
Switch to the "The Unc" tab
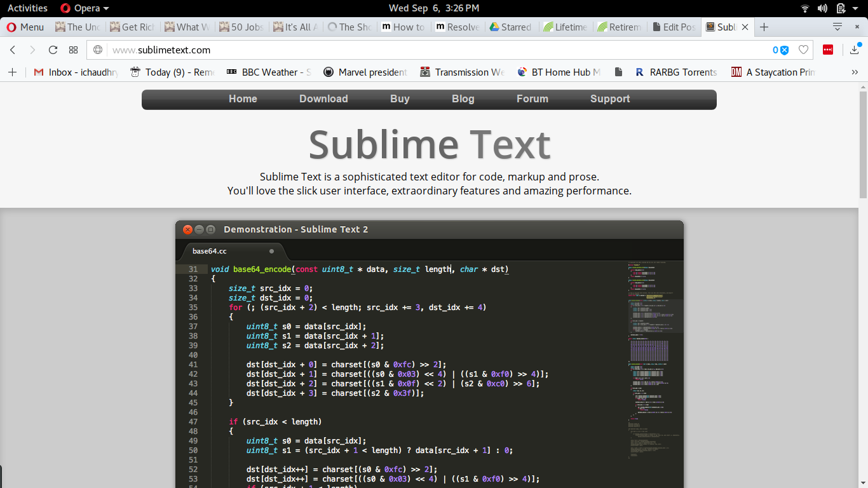pyautogui.click(x=78, y=27)
